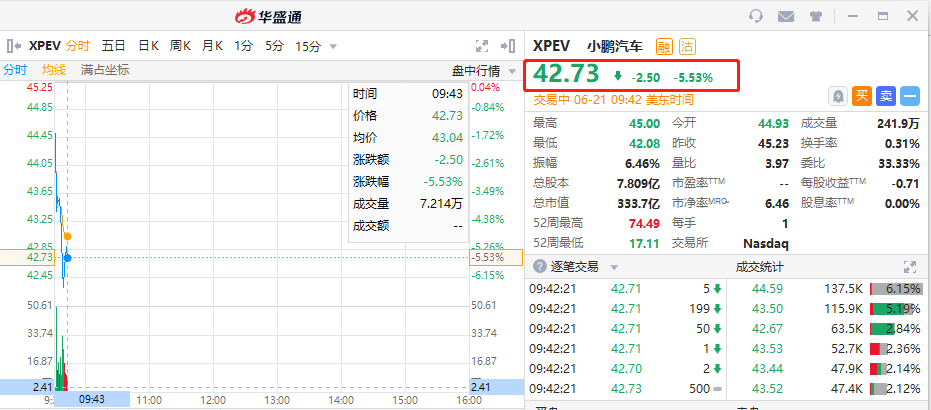931x410 pixels.
Task: Expand the trade statistics panel fullscreen
Action: click(910, 267)
